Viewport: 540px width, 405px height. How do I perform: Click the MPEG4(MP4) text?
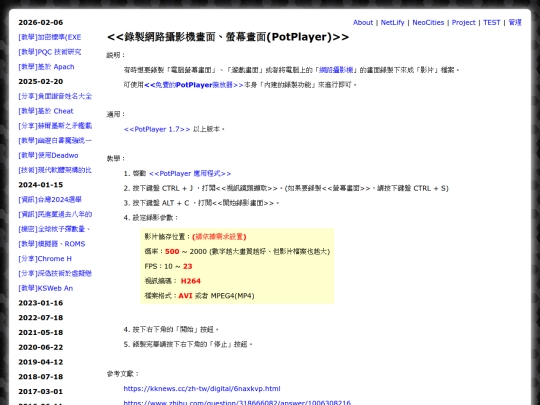pyautogui.click(x=232, y=296)
